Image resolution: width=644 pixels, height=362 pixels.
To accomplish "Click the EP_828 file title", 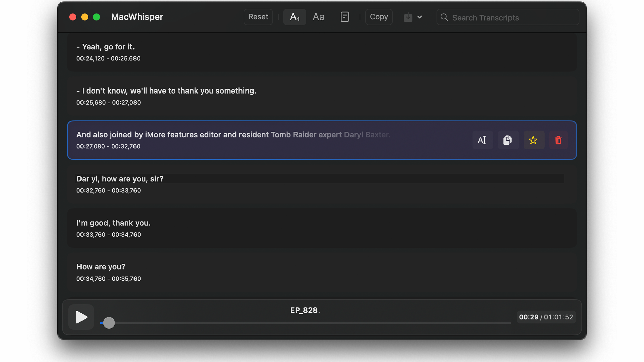I will (305, 310).
